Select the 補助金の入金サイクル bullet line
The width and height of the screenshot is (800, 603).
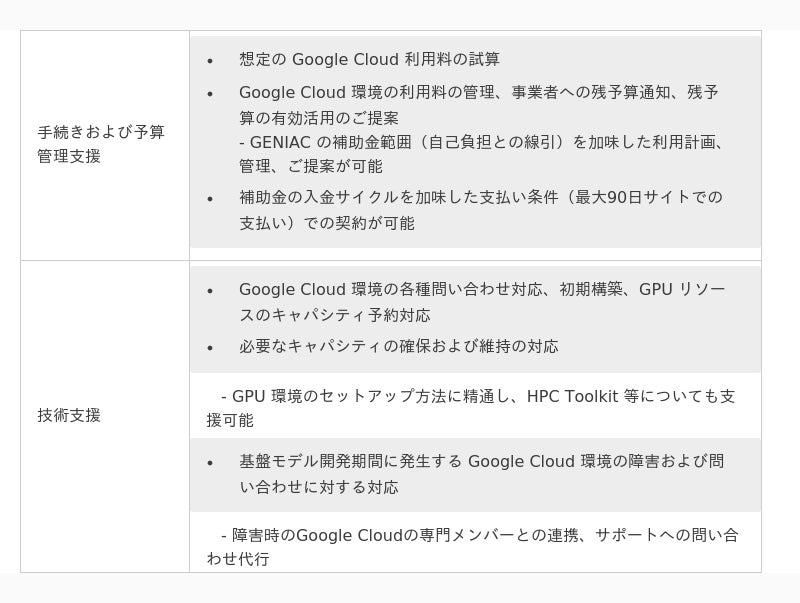(x=481, y=197)
